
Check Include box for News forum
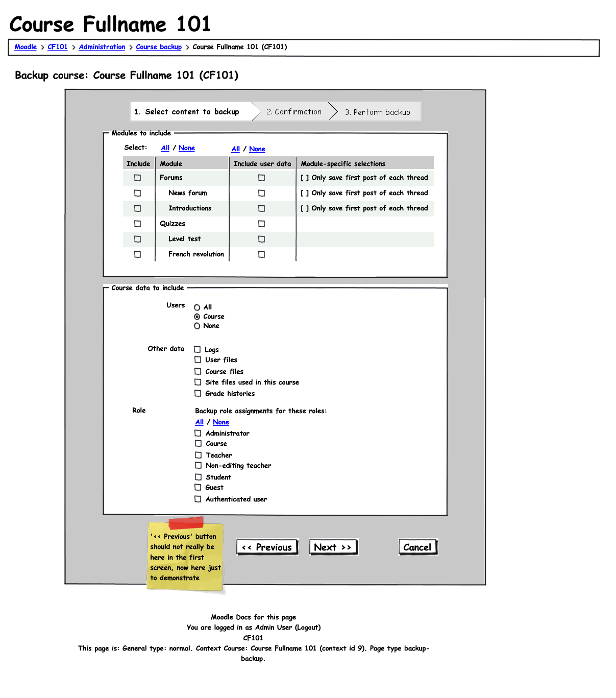[x=137, y=193]
